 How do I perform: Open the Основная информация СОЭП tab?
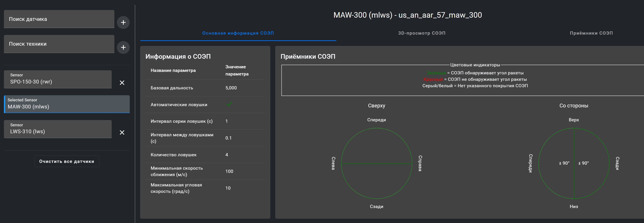[x=238, y=33]
